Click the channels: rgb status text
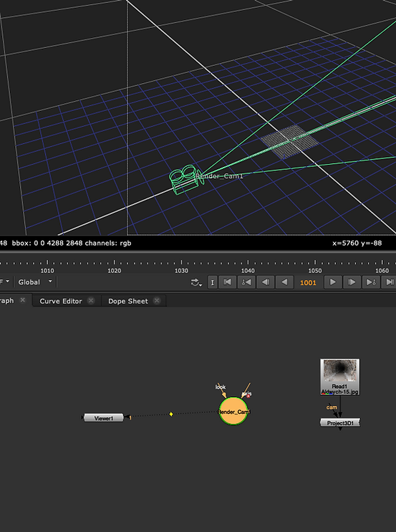This screenshot has width=396, height=532. tap(108, 243)
